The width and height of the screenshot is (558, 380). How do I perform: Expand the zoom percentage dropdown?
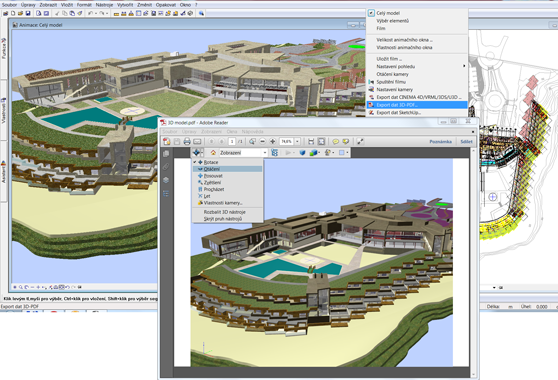tap(297, 142)
